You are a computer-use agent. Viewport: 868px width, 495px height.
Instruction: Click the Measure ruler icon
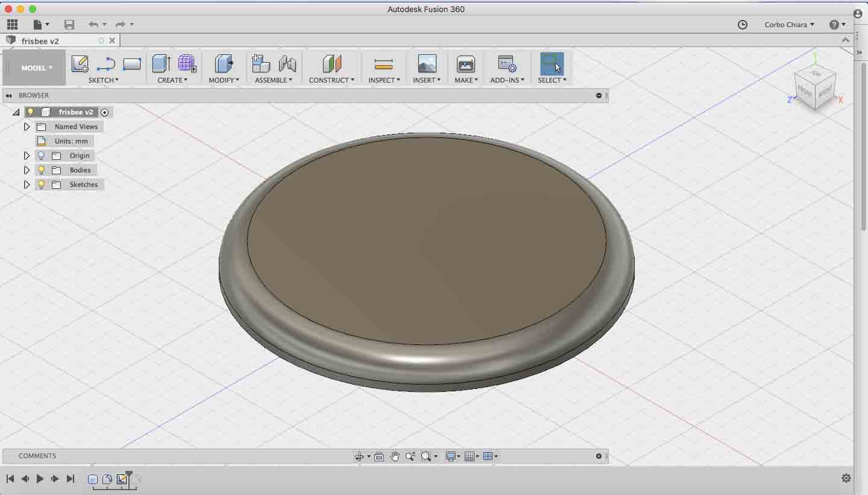(383, 65)
